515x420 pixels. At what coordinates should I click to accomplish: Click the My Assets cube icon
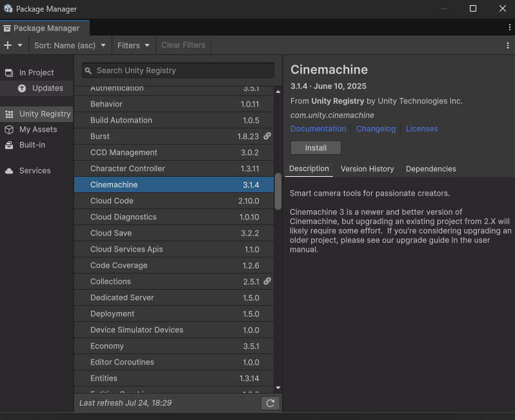pyautogui.click(x=9, y=130)
